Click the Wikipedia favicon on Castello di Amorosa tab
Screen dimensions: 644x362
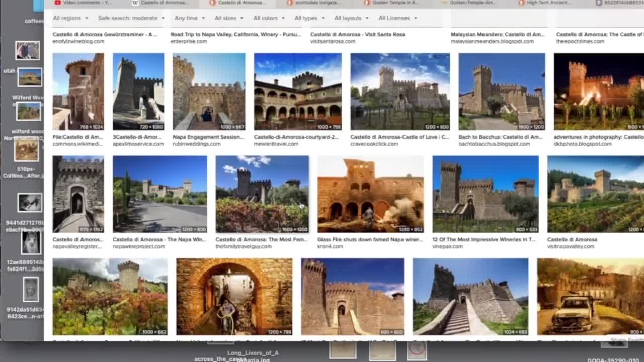(135, 3)
